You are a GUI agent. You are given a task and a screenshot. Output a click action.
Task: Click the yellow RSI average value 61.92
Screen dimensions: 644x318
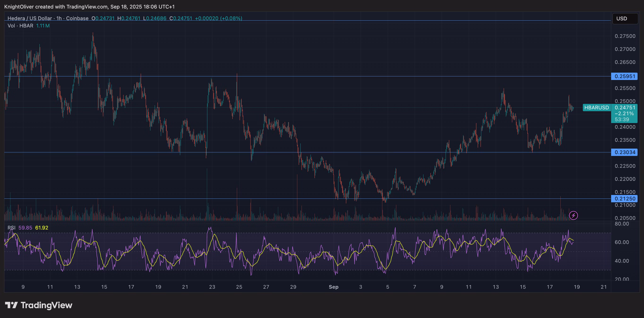[42, 228]
